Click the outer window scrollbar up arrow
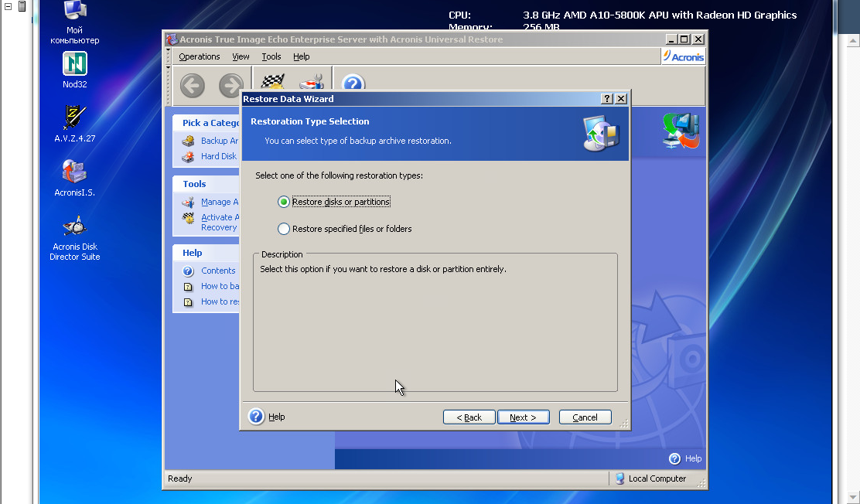Screen dimensions: 860x504 pos(853,41)
